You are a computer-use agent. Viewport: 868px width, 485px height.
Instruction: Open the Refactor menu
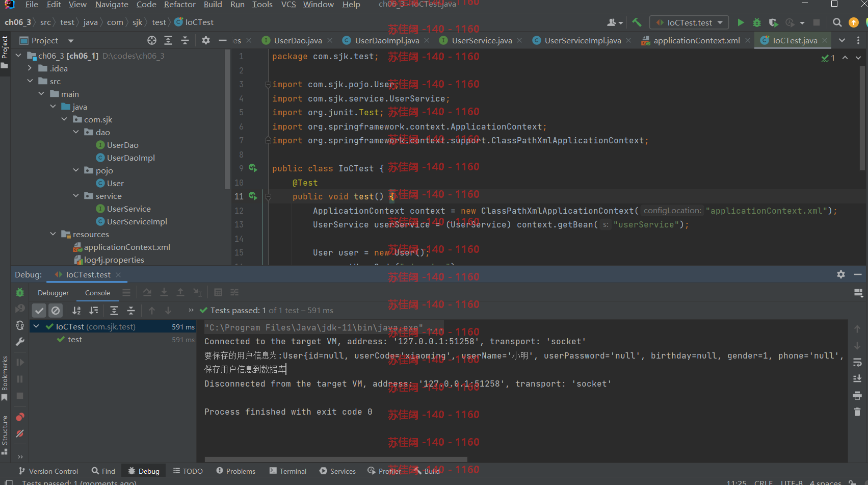pos(179,5)
